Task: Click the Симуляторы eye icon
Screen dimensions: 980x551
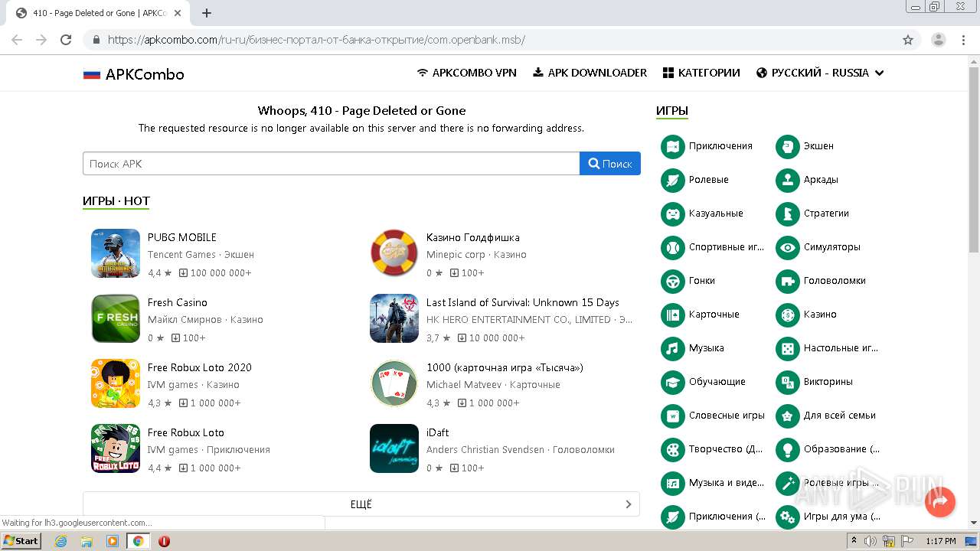Action: [x=788, y=247]
